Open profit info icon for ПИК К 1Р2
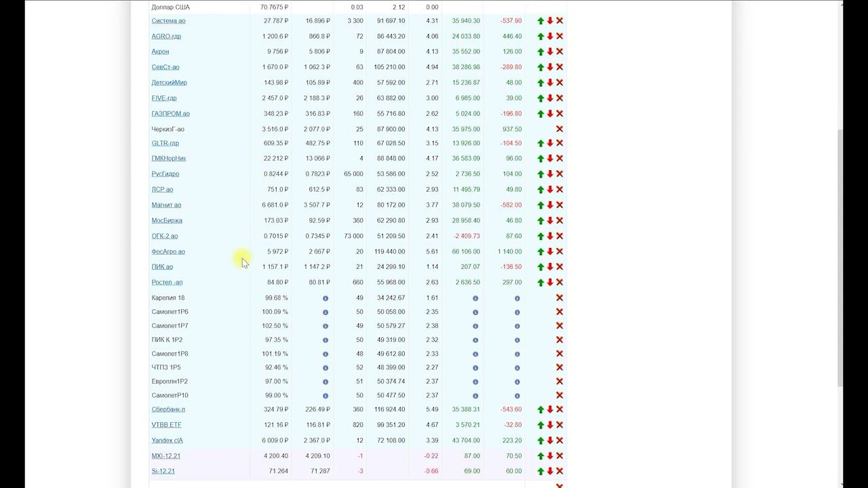The width and height of the screenshot is (868, 488). (x=475, y=340)
